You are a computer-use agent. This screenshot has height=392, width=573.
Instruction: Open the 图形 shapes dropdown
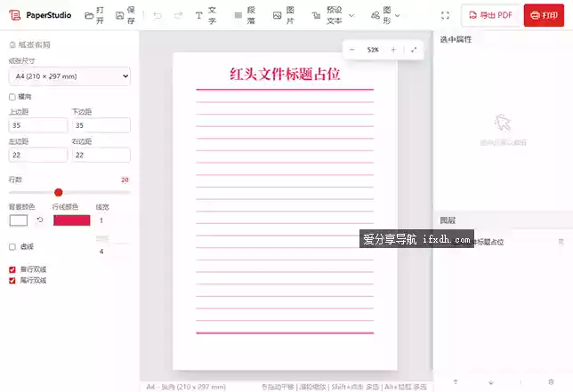385,15
